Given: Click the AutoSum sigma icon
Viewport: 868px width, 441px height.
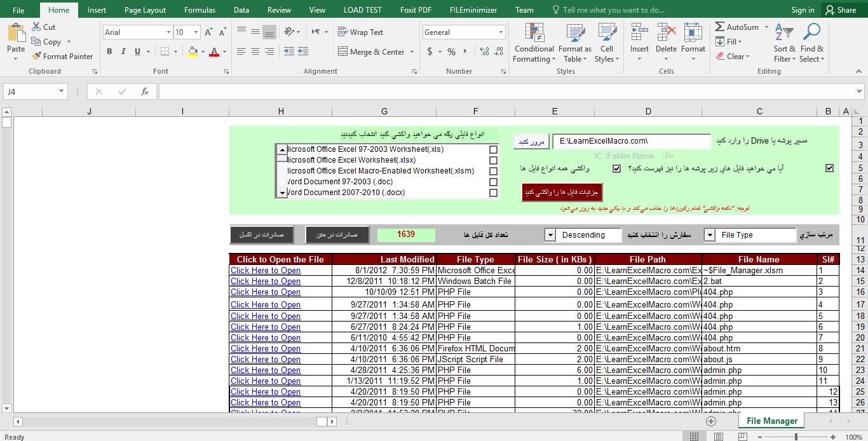Looking at the screenshot, I should 720,27.
